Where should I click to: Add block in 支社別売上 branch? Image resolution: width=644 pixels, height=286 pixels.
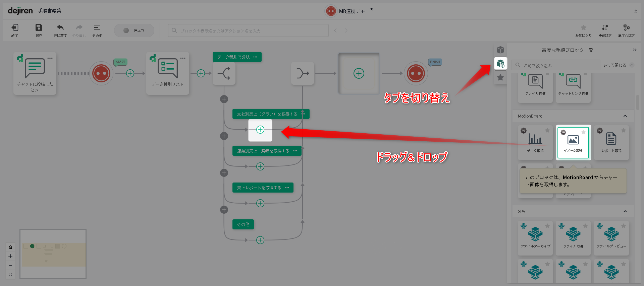click(x=260, y=130)
